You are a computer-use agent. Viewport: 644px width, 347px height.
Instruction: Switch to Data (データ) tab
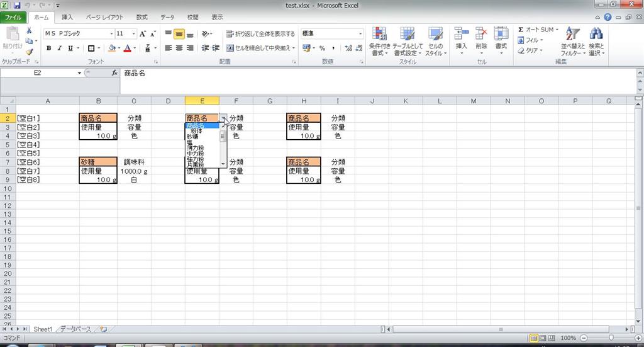pos(167,17)
